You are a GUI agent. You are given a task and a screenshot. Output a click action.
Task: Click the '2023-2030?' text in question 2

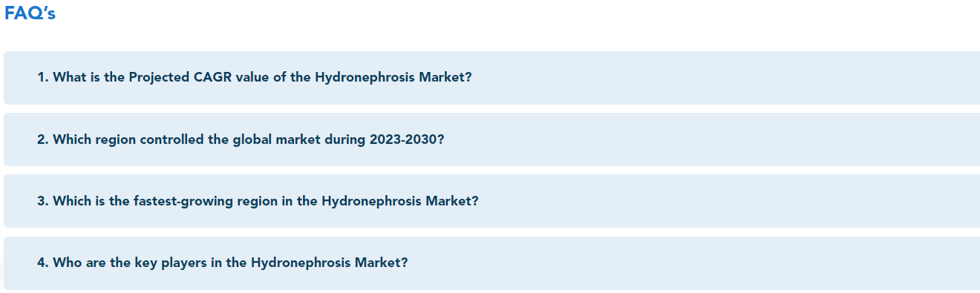pyautogui.click(x=407, y=139)
